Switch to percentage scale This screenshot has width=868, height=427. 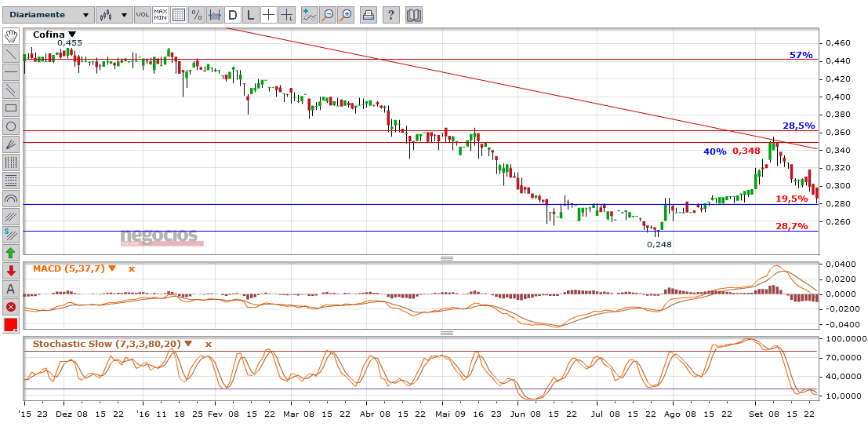click(197, 14)
